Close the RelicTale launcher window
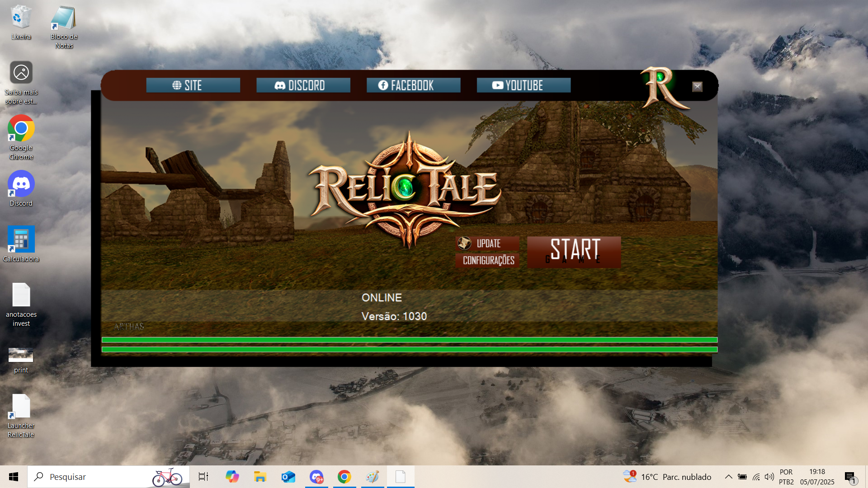The height and width of the screenshot is (488, 868). click(697, 86)
